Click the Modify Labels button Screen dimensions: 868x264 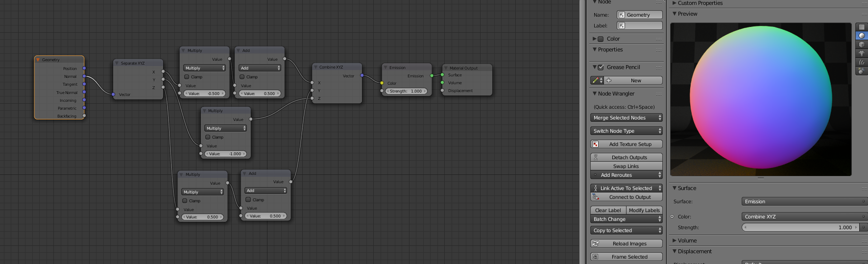tap(645, 210)
